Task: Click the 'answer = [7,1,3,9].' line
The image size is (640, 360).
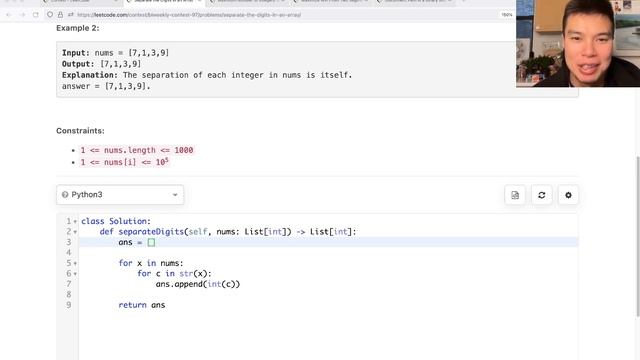Action: [106, 86]
